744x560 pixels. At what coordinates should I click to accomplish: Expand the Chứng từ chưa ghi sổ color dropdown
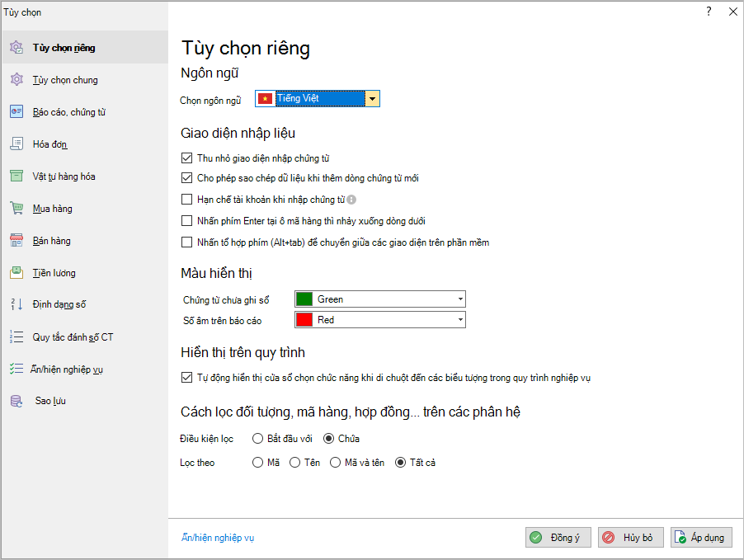[460, 299]
